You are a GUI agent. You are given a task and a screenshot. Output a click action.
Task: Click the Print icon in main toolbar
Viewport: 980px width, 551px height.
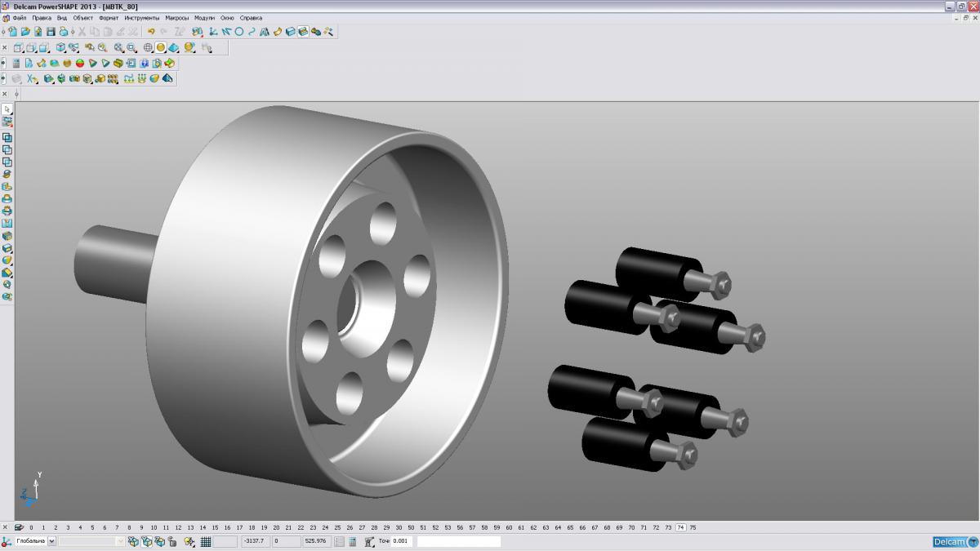64,31
